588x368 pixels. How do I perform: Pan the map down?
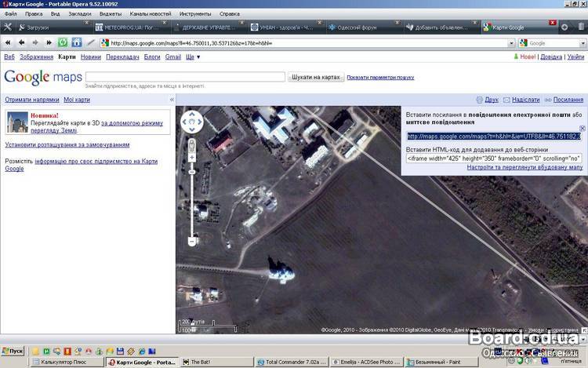click(x=192, y=129)
